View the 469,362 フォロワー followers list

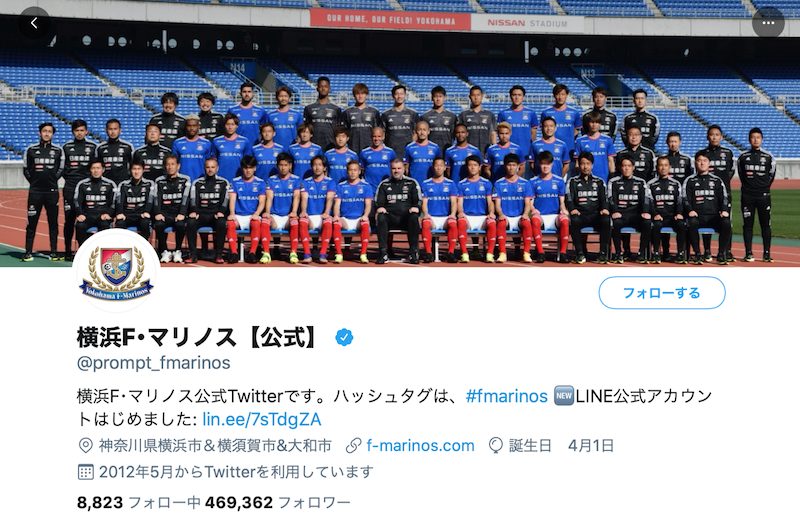(x=278, y=503)
